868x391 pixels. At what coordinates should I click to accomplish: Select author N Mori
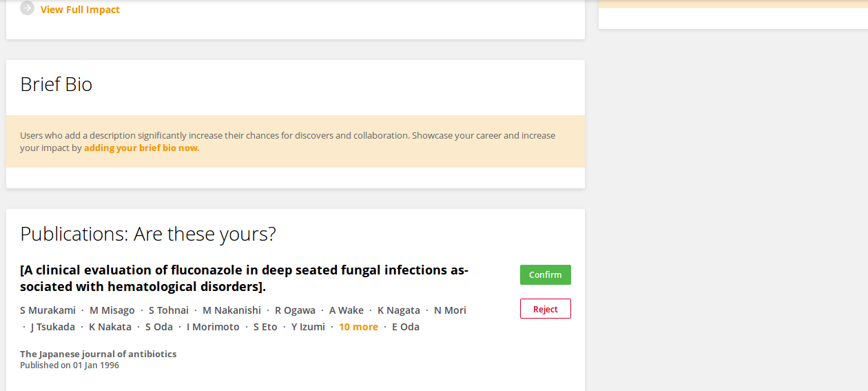click(450, 310)
